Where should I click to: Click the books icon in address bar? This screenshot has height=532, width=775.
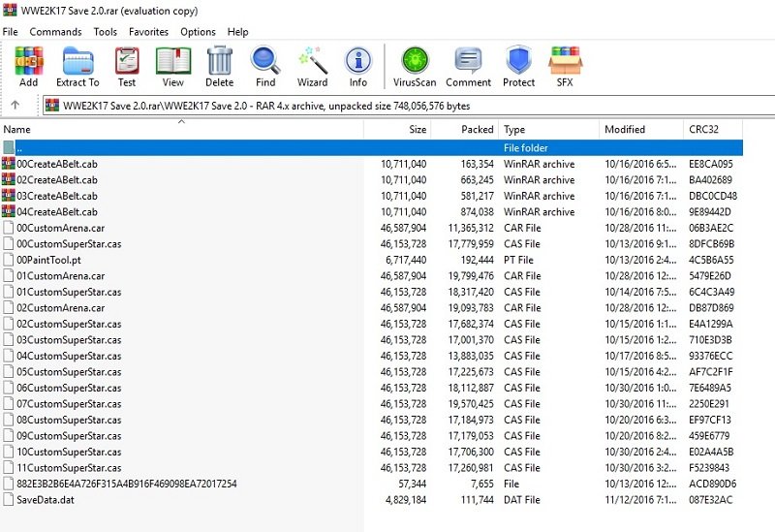pos(52,106)
